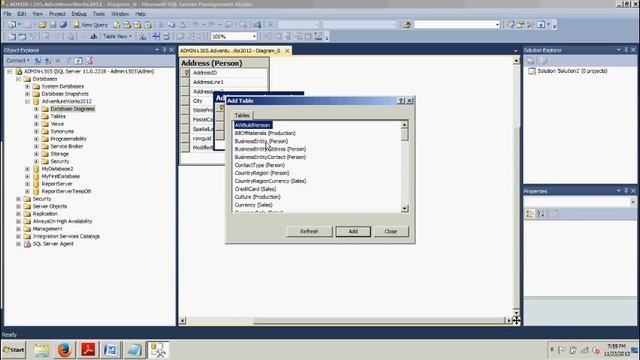Click the Open File folder icon in toolbar
Image resolution: width=640 pixels, height=360 pixels.
click(42, 25)
